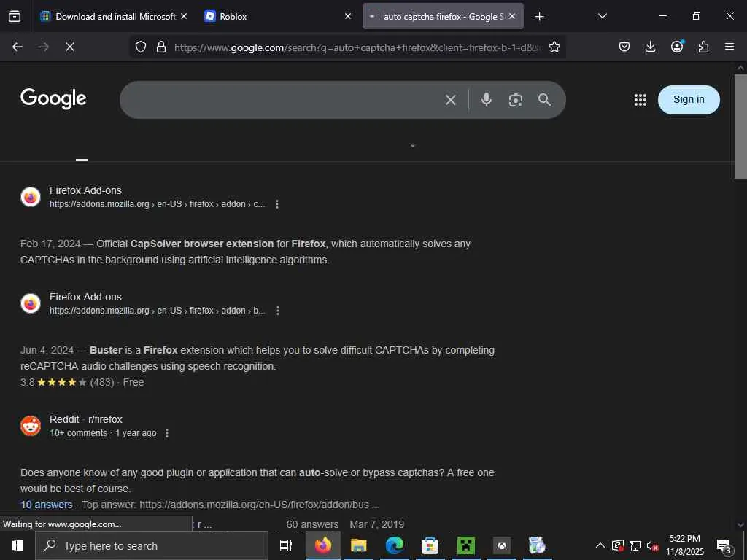Click the Google logo

(x=53, y=98)
